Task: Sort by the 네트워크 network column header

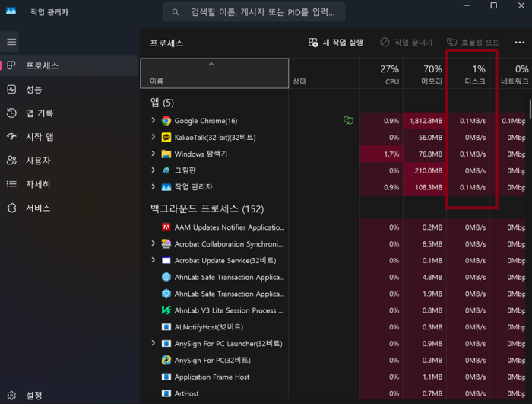Action: [511, 73]
